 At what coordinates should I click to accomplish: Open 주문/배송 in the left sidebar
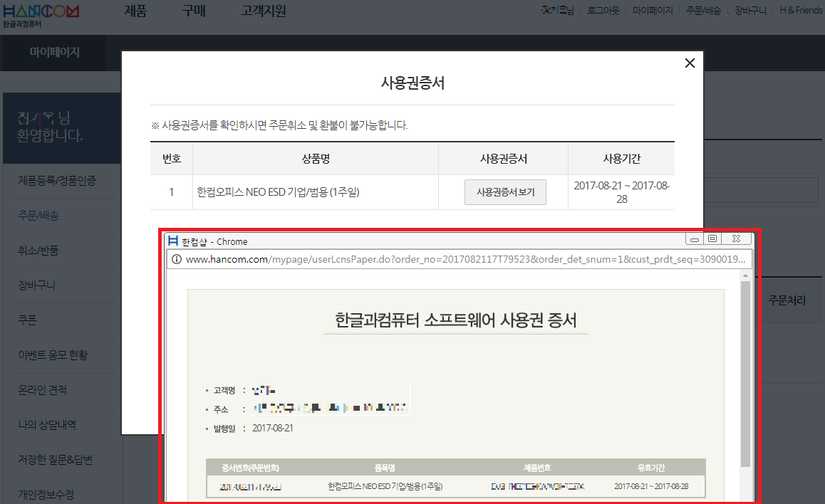point(38,216)
